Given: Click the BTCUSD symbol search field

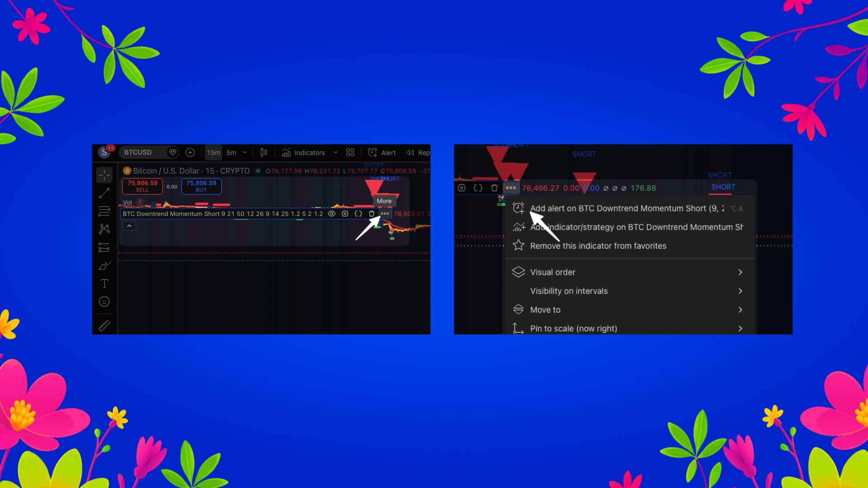Looking at the screenshot, I should (x=138, y=153).
